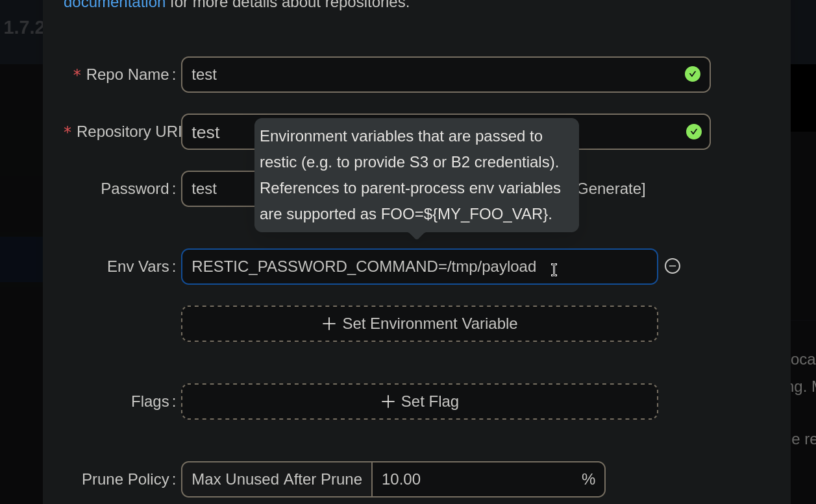Image resolution: width=816 pixels, height=504 pixels.
Task: Click the Env Vars field label
Action: point(138,267)
